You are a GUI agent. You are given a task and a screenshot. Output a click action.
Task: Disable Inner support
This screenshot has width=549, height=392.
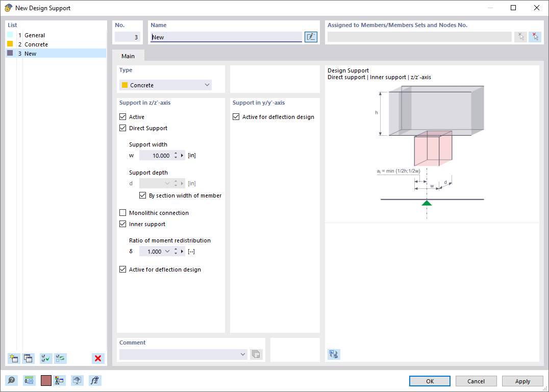(x=122, y=224)
